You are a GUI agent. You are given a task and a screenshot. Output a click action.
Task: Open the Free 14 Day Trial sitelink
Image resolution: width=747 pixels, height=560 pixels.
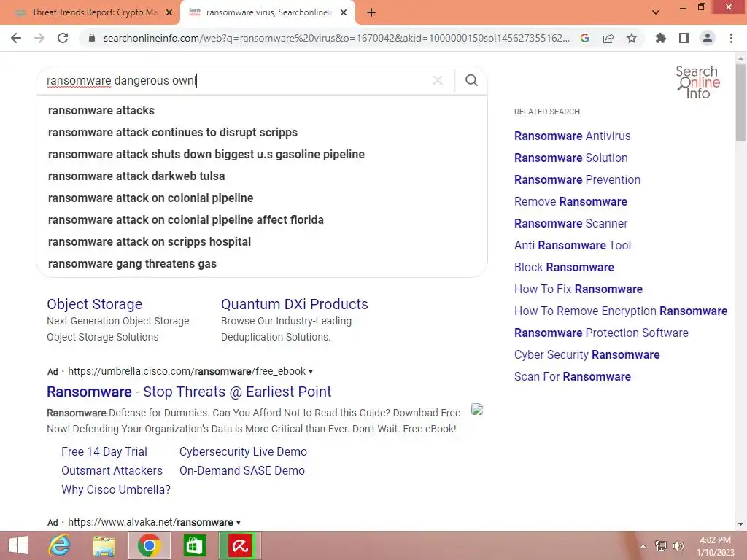pos(104,451)
